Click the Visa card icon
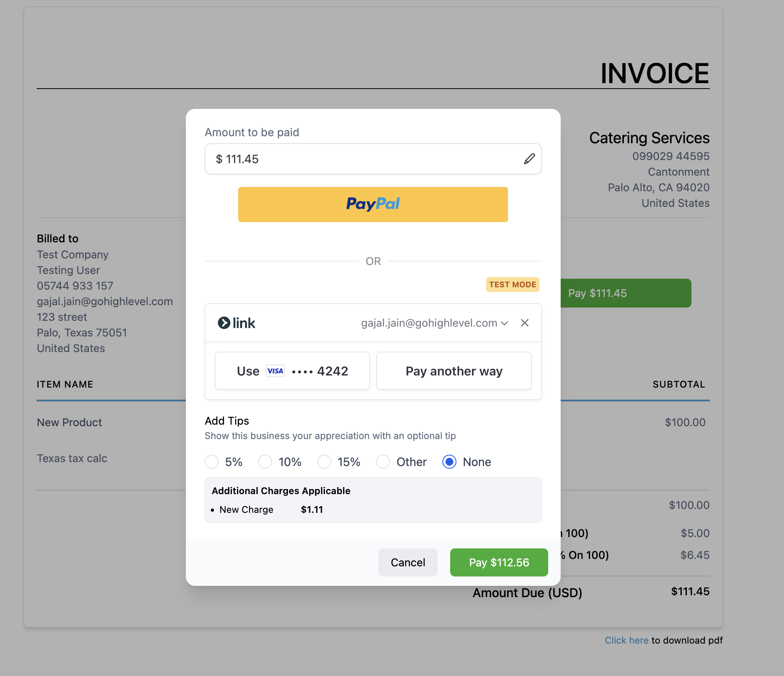 (275, 371)
